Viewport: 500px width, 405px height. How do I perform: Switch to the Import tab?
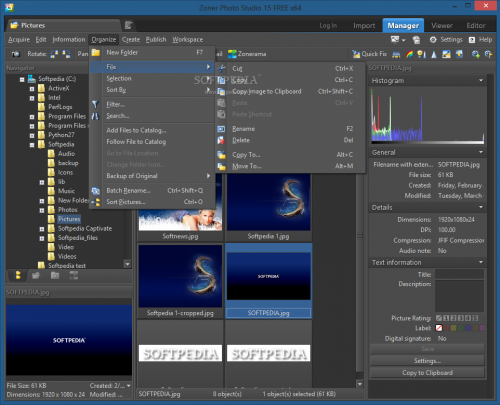point(364,25)
